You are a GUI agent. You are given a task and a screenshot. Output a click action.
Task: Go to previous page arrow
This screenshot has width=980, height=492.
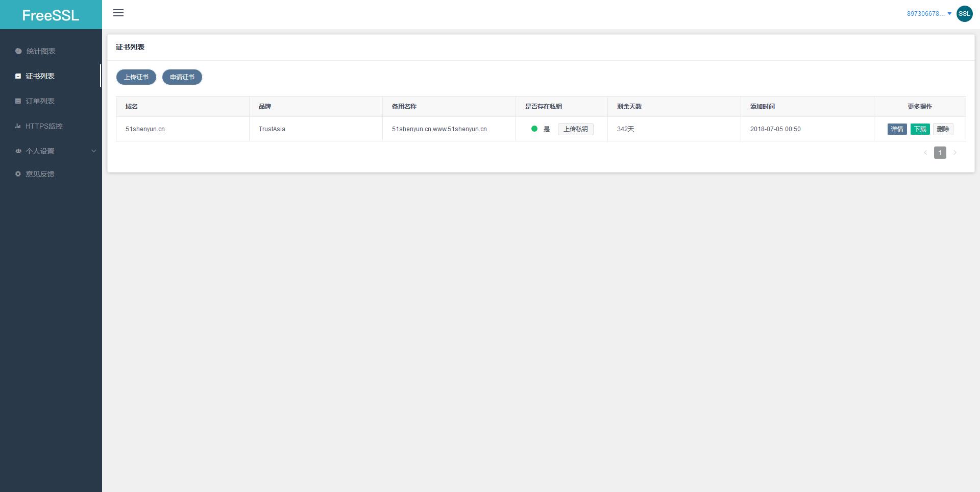coord(925,153)
